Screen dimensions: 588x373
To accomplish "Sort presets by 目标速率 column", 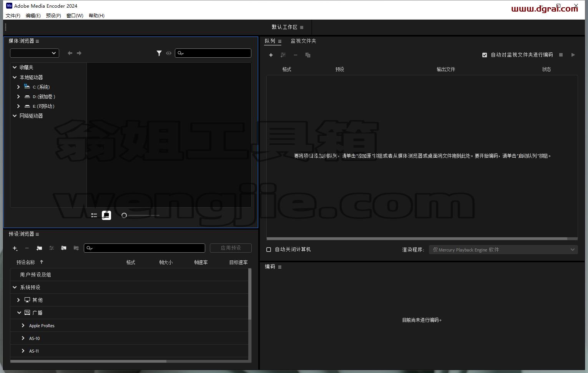I will [238, 262].
